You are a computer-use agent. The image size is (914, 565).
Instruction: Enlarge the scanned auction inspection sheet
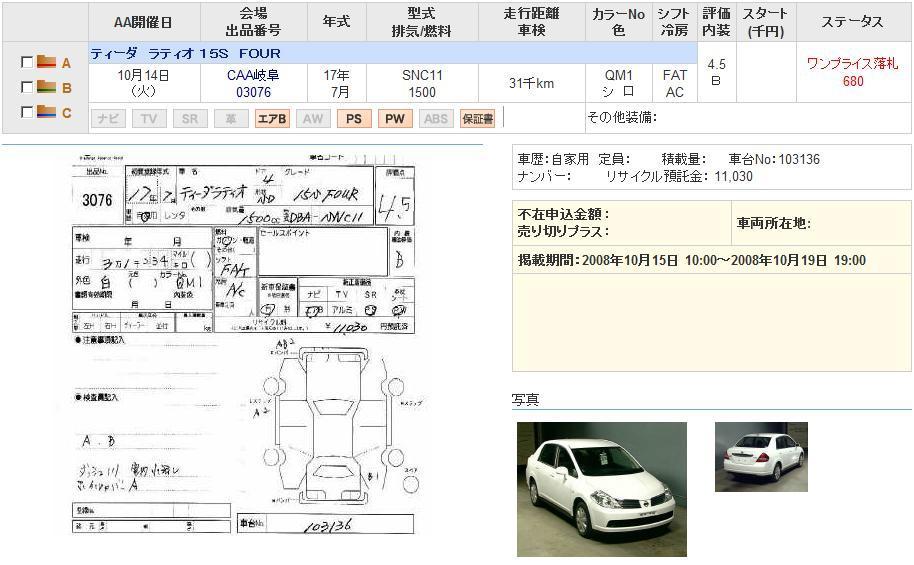pos(243,344)
